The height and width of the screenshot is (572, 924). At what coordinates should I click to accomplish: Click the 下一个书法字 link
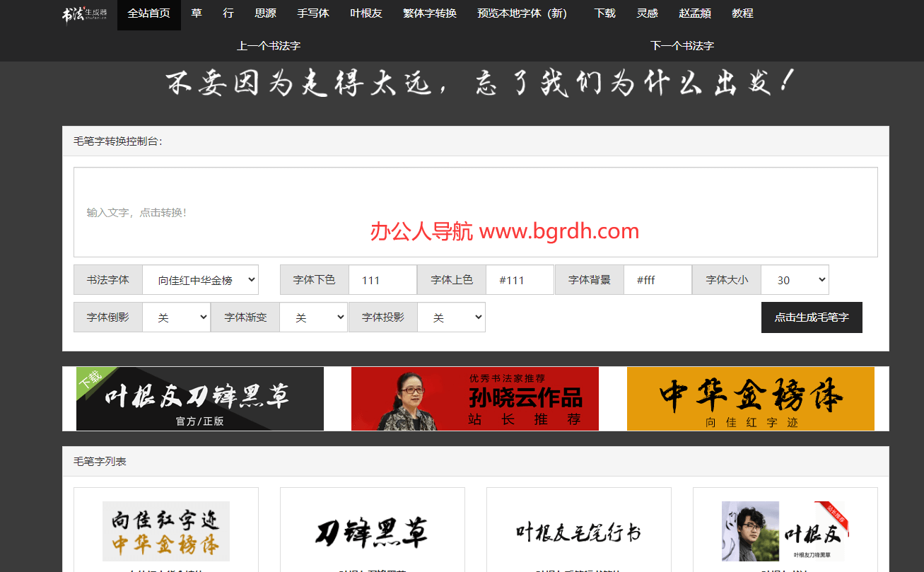(x=682, y=45)
